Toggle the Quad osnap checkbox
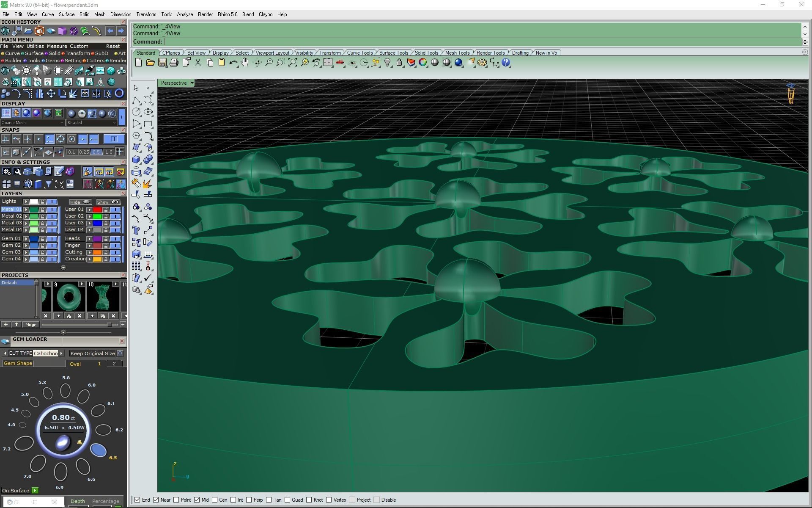This screenshot has width=812, height=508. [x=288, y=500]
